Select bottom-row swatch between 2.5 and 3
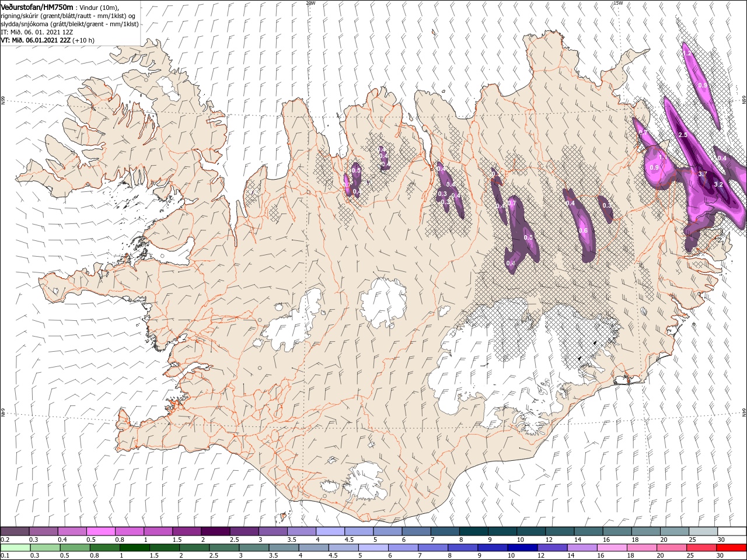The image size is (747, 560). [224, 548]
